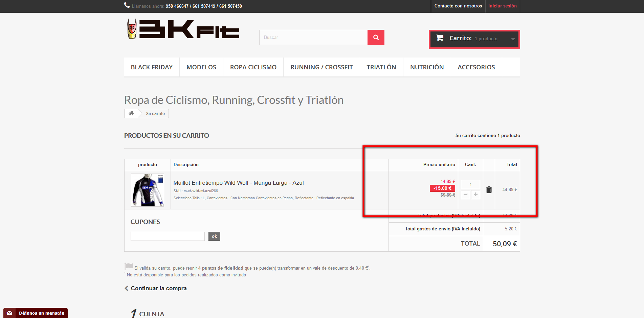Click the coupon ok button
The width and height of the screenshot is (644, 318).
coord(214,236)
